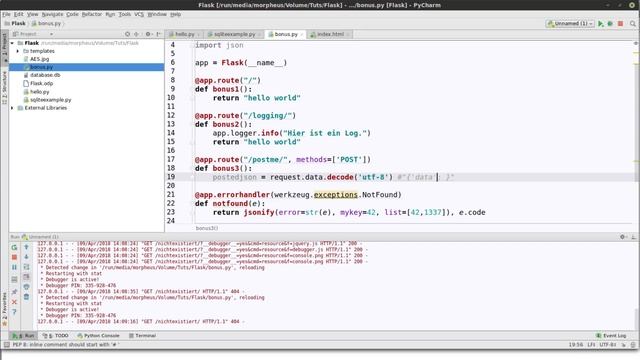Toggle tool window buttons in status bar corner

click(x=7, y=345)
